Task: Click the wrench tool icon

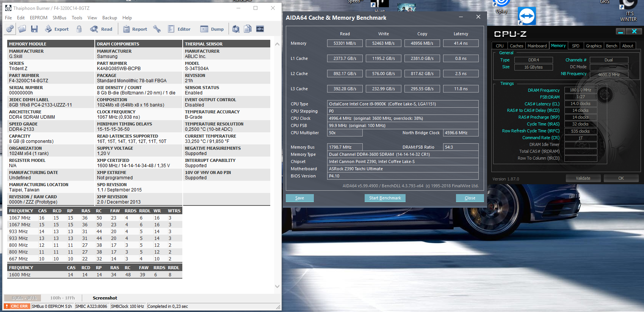Action: tap(157, 29)
